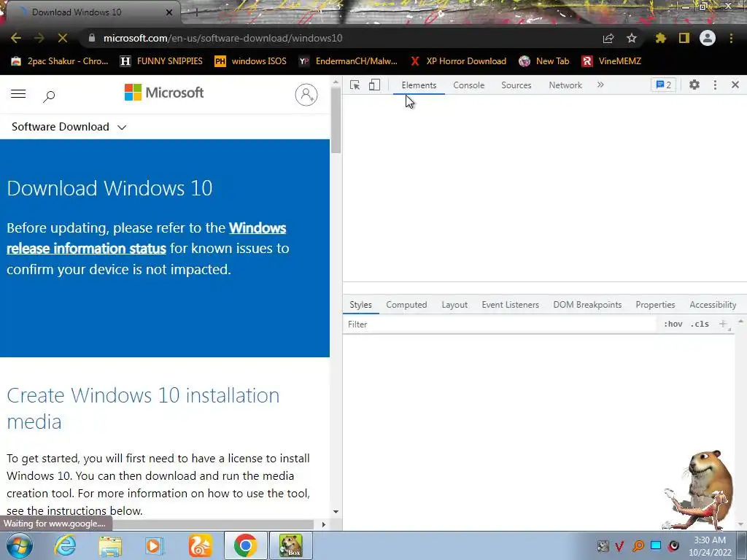Viewport: 747px width, 560px height.
Task: Open the issues counter showing 2
Action: tap(663, 85)
